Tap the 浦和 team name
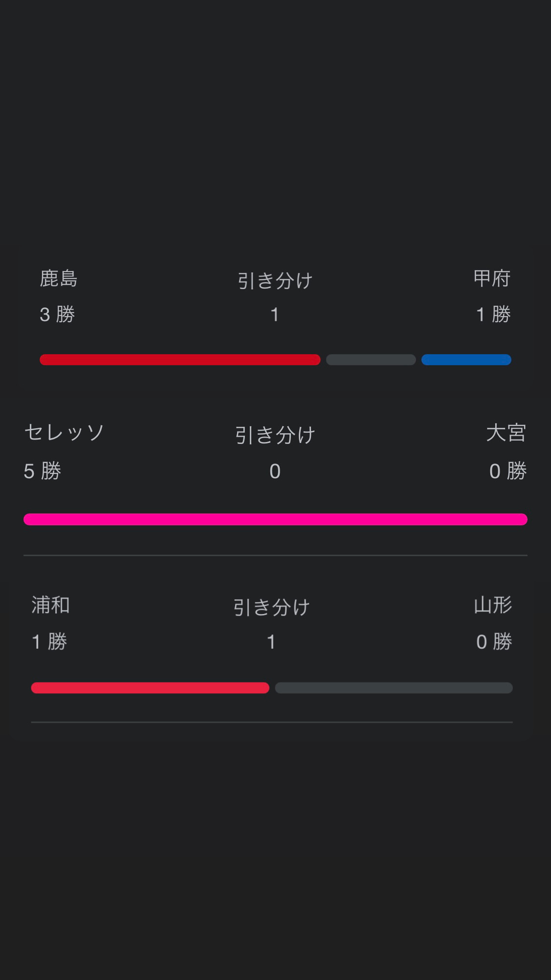Screen dimensions: 551x980 coord(51,605)
